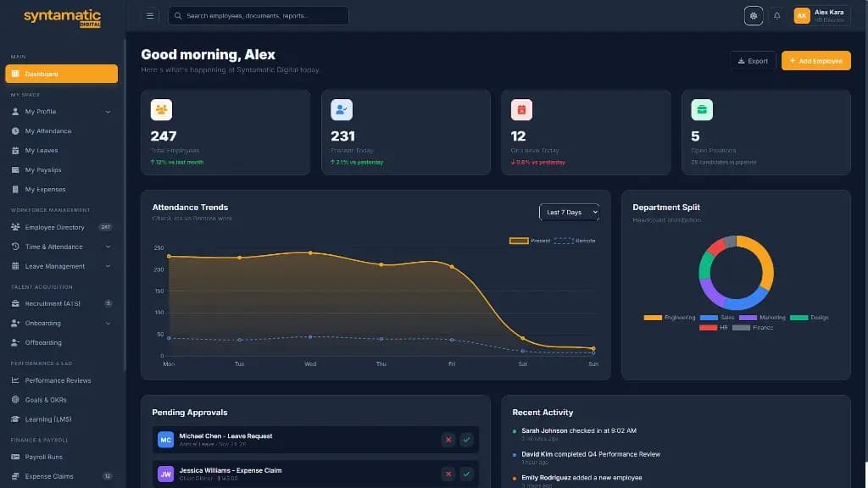Toggle the Present series in chart legend

point(530,241)
